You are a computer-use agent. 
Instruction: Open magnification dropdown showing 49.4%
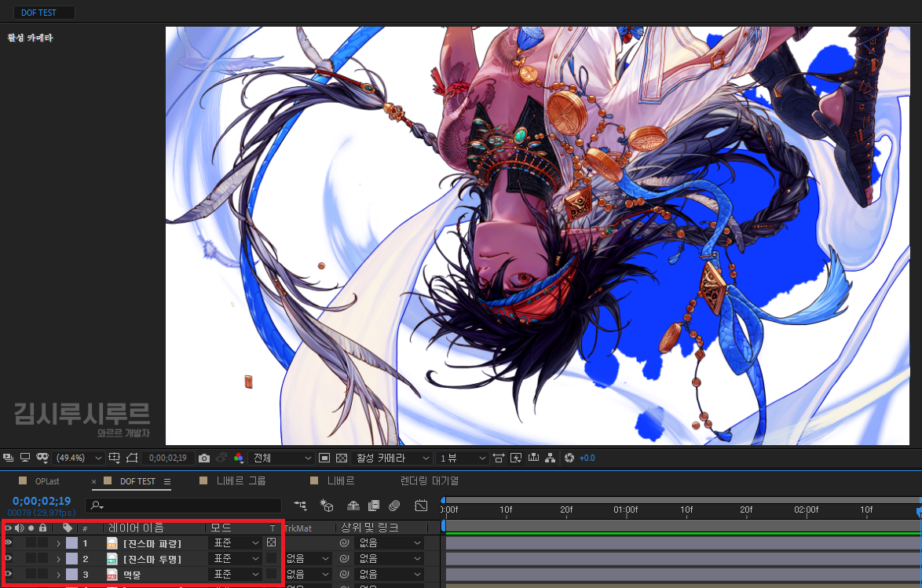pos(78,458)
